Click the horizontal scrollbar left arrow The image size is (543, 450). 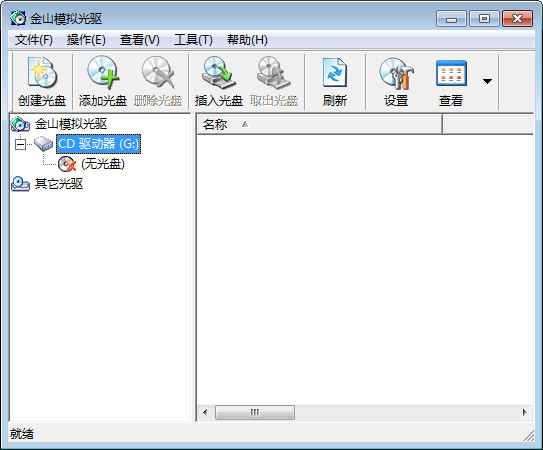205,412
